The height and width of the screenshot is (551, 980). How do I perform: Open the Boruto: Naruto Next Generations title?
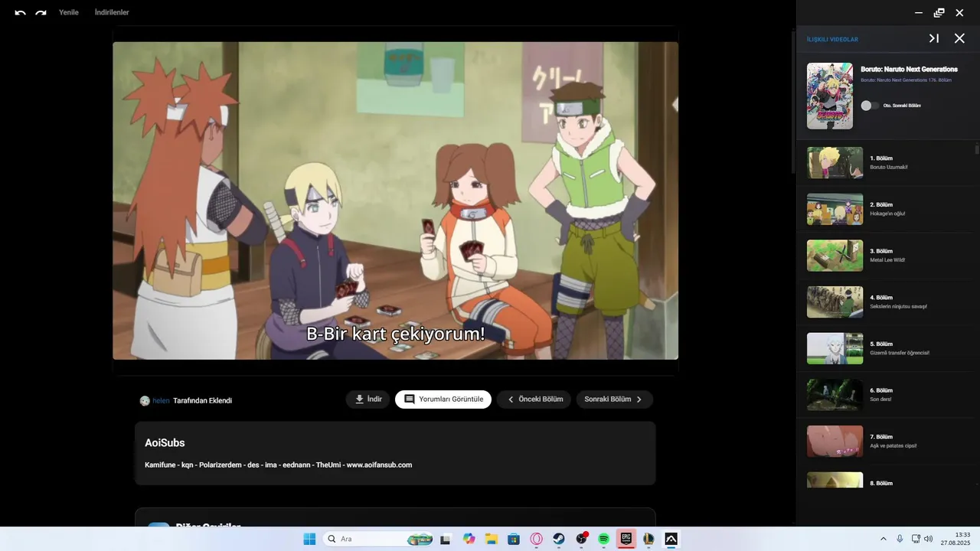click(909, 69)
